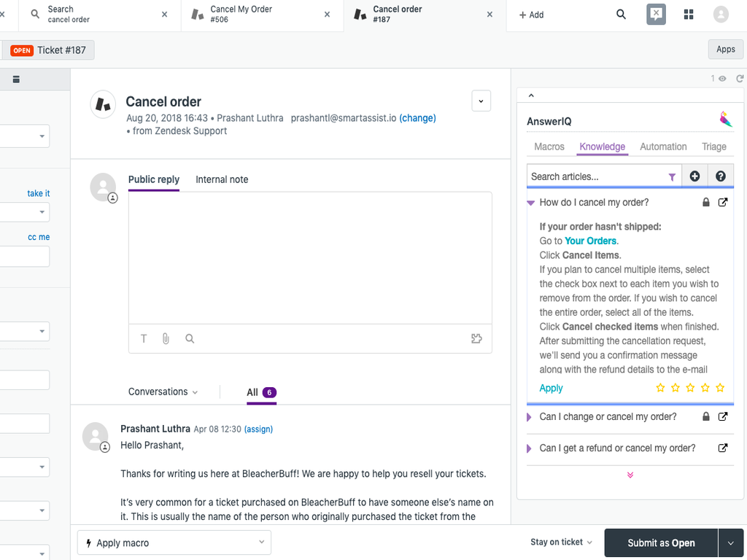Close the 'Cancel My Order #506' tab

327,15
